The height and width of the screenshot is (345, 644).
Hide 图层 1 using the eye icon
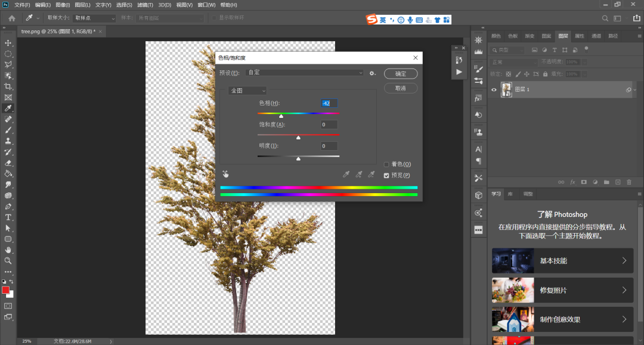point(494,90)
